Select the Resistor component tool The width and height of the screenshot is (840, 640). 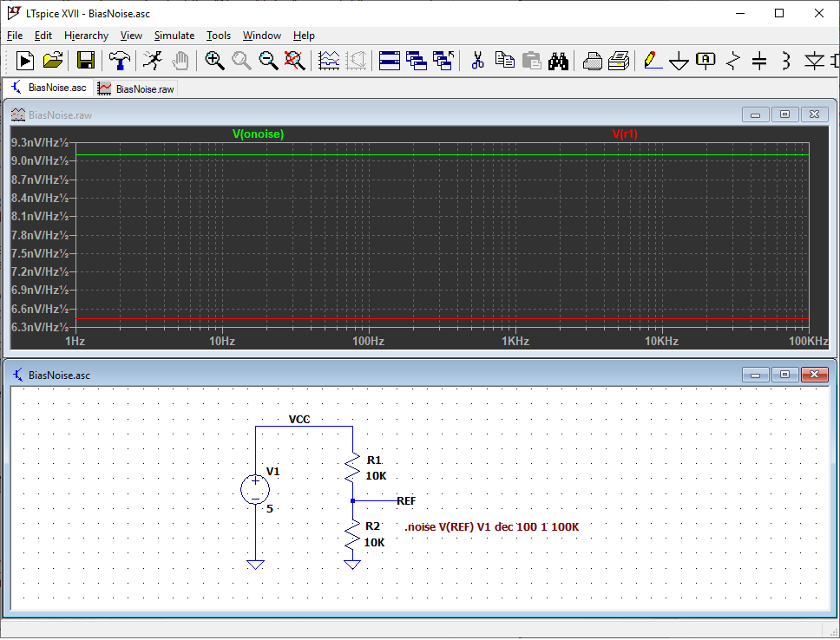[x=734, y=61]
